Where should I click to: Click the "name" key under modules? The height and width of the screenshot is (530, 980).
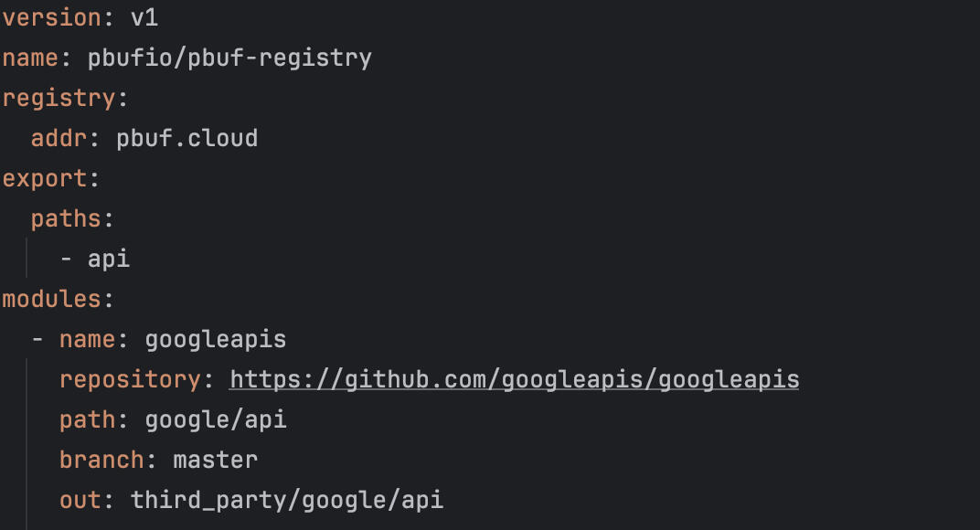tap(88, 339)
